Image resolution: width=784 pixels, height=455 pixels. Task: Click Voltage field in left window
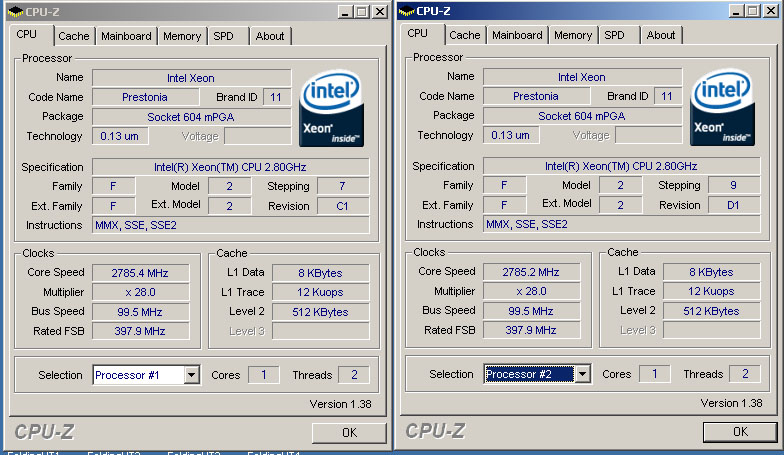(x=258, y=136)
